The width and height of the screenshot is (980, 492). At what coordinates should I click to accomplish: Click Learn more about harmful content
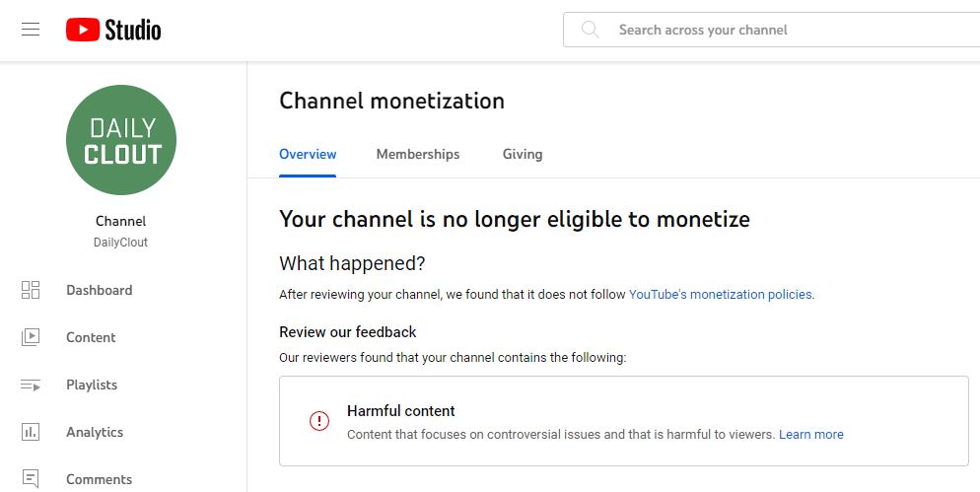(811, 434)
